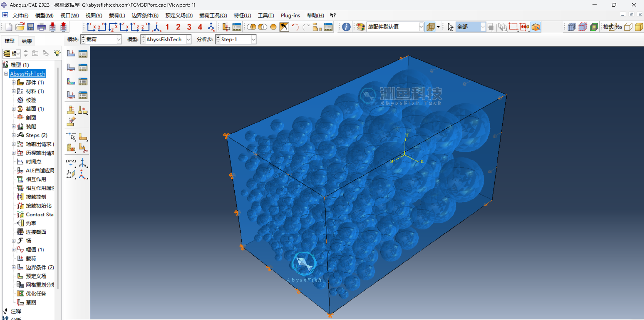Open the 载荷(L) menu
This screenshot has width=644, height=320.
tap(117, 15)
